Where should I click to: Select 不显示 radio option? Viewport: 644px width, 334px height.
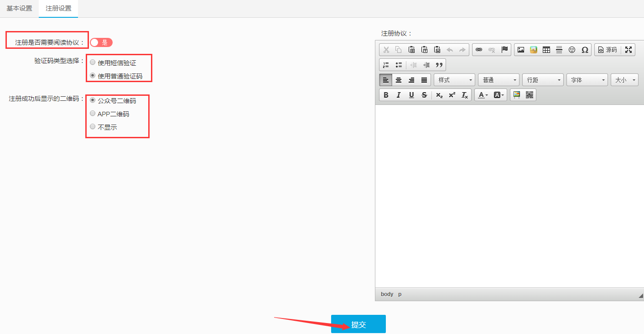click(93, 126)
